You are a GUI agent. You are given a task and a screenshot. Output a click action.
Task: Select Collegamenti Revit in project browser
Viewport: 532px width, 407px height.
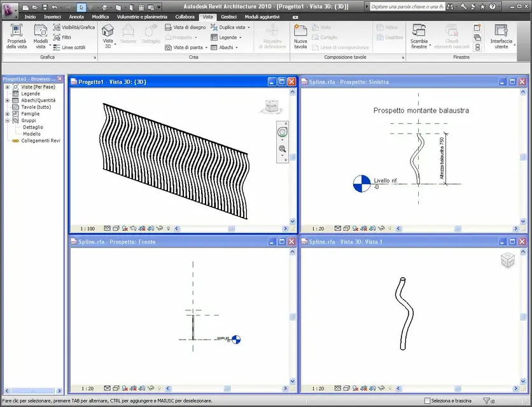tap(40, 141)
